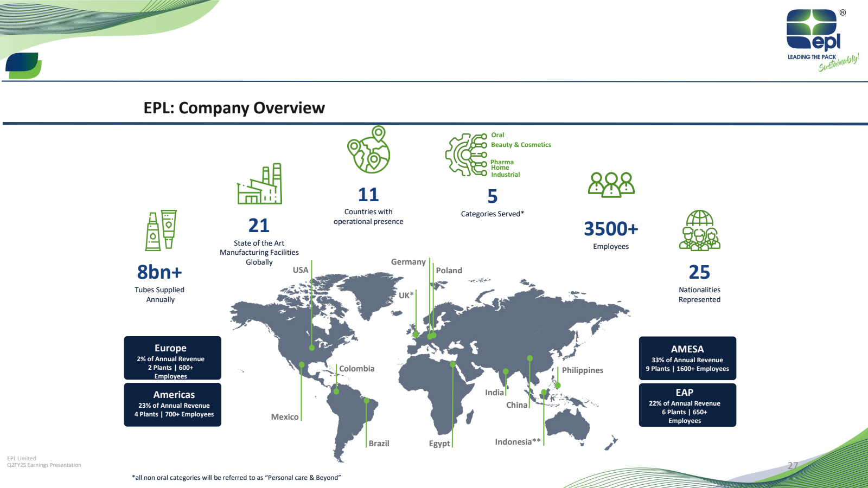The height and width of the screenshot is (488, 868).
Task: Click the Germany map label
Action: tap(409, 262)
